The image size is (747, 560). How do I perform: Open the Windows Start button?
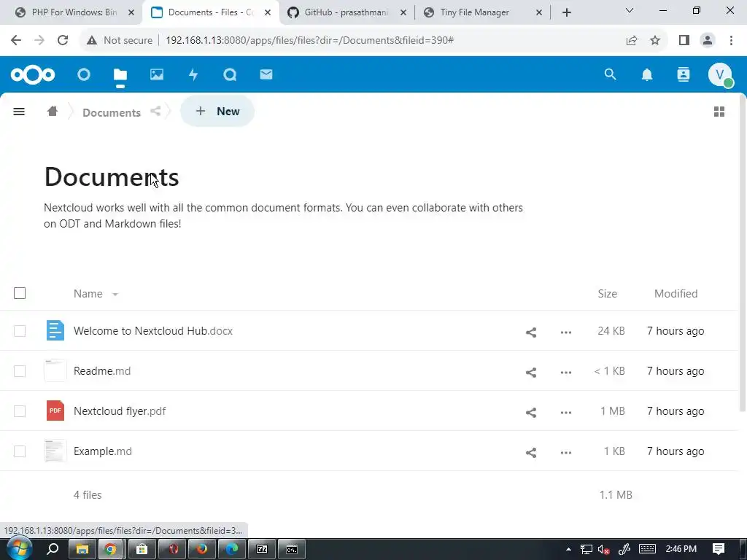tap(18, 548)
